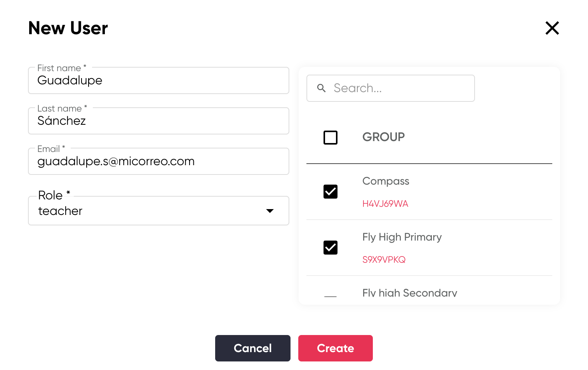Screen dimensions: 588x370
Task: Click the Last name field Sánchez
Action: (x=158, y=121)
